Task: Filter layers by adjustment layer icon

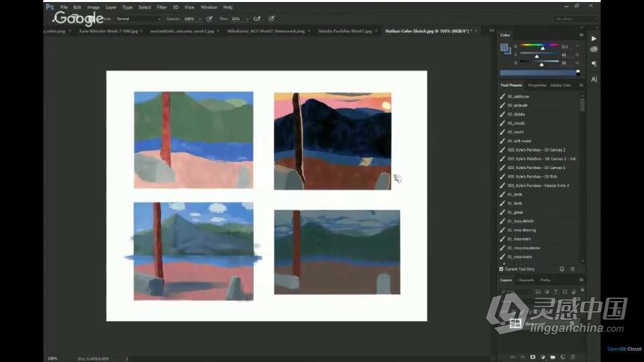Action: pos(547,292)
